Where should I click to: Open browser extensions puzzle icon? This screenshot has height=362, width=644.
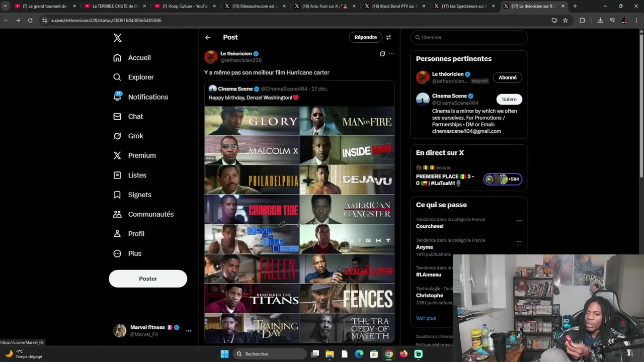583,20
